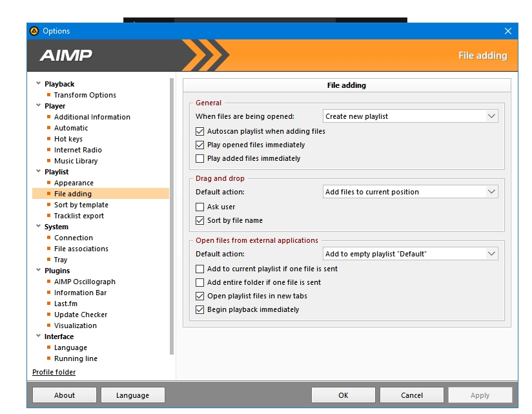532x414 pixels.
Task: Collapse the Interface tree section
Action: 38,336
